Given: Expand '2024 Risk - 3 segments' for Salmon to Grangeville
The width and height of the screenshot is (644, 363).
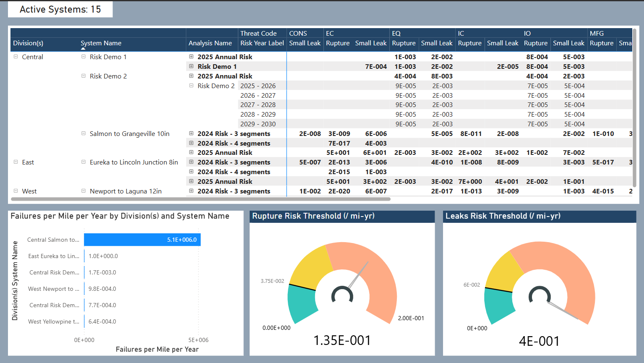Looking at the screenshot, I should coord(191,133).
